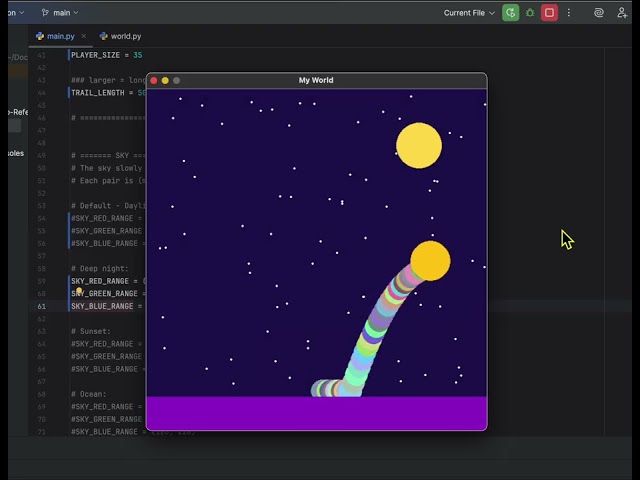Click the orange player ball in game
Image resolution: width=640 pixels, height=480 pixels.
(x=430, y=261)
